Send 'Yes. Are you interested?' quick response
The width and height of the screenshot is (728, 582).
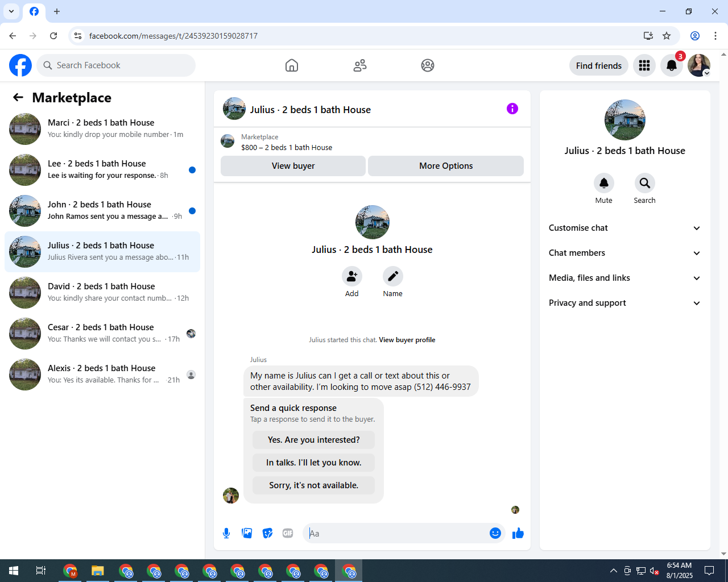point(314,440)
